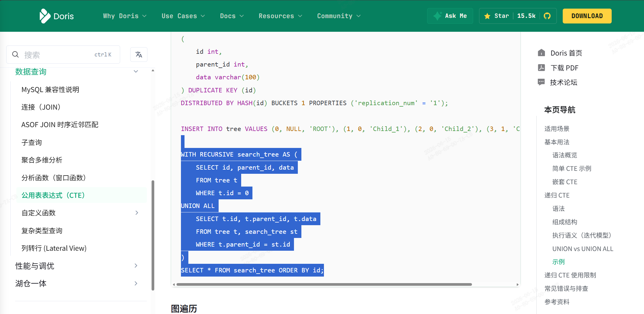Open 子查询 sidebar page

[32, 143]
